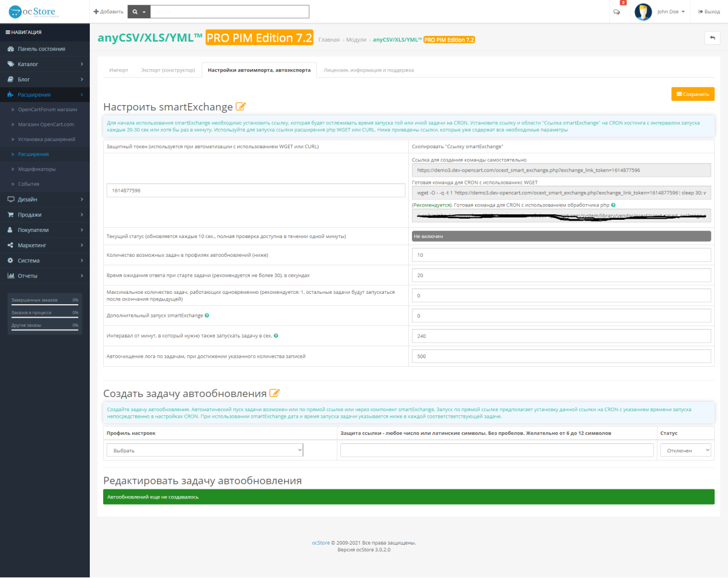Viewport: 728px width, 578px height.
Task: Expand the Дизайн menu chevron
Action: (82, 199)
